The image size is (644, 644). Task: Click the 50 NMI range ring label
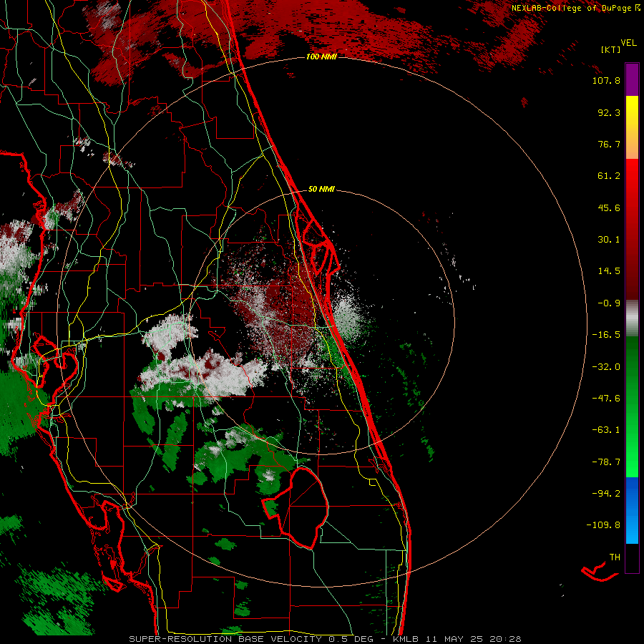(x=321, y=190)
